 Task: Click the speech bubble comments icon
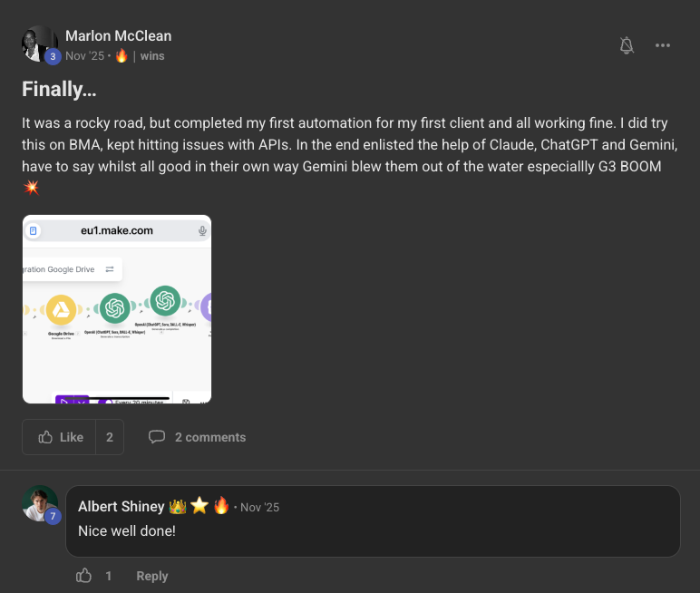[x=157, y=437]
